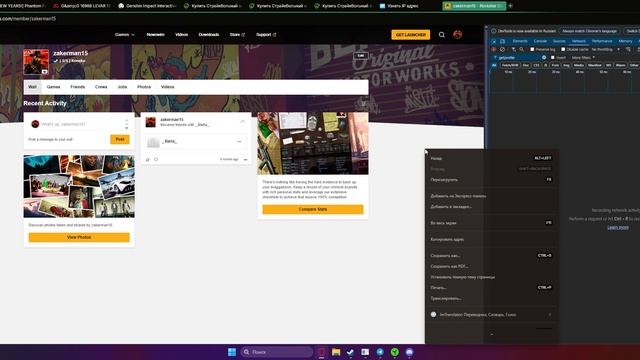Click the network filter text field
Screen dimensions: 640x360
click(519, 58)
